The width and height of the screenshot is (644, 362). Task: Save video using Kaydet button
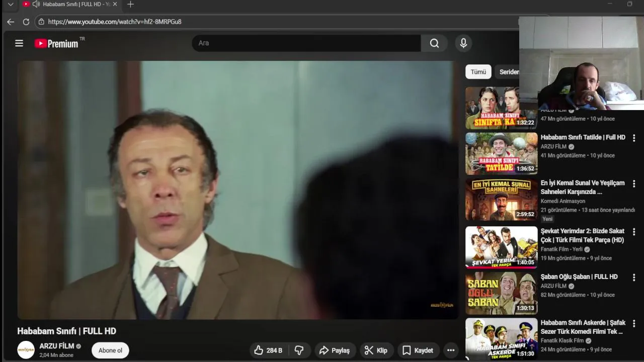coord(418,350)
